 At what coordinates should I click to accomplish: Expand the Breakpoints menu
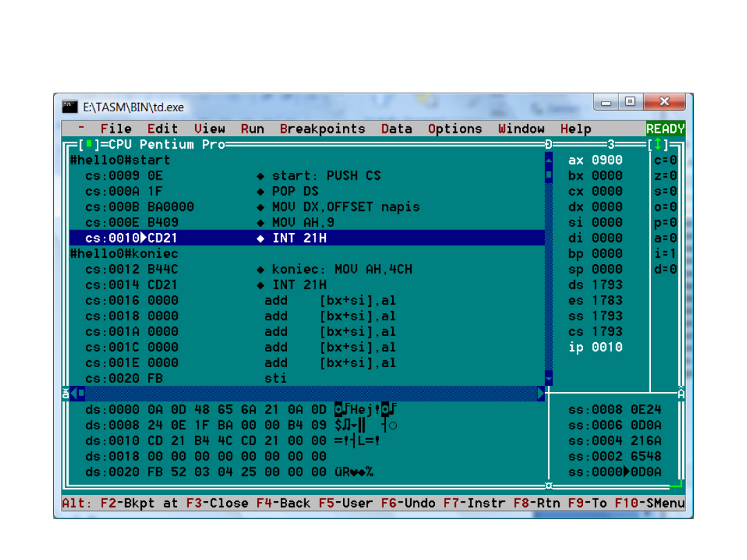pos(322,129)
